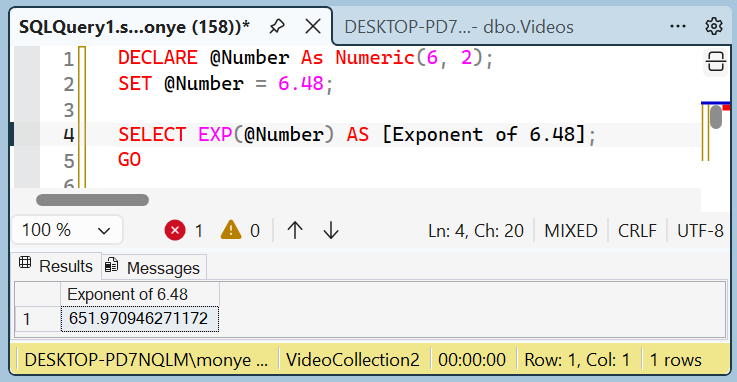
Task: Click the 1 rows status entry
Action: 675,360
